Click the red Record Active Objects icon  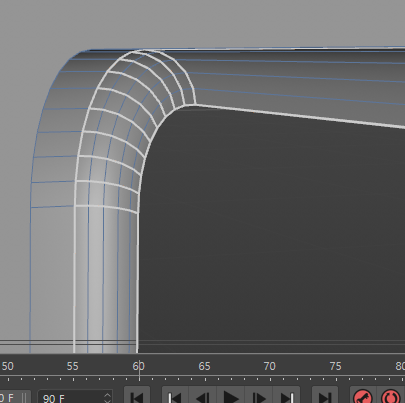pyautogui.click(x=363, y=397)
